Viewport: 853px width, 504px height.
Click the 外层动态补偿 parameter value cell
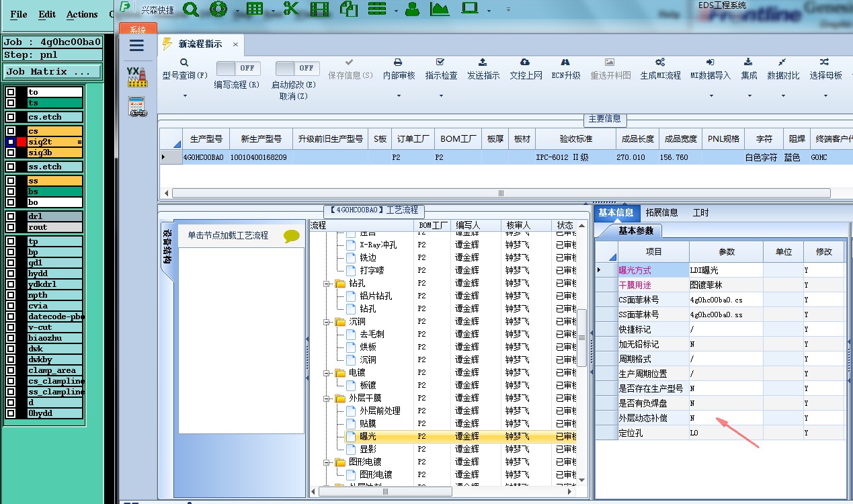726,418
